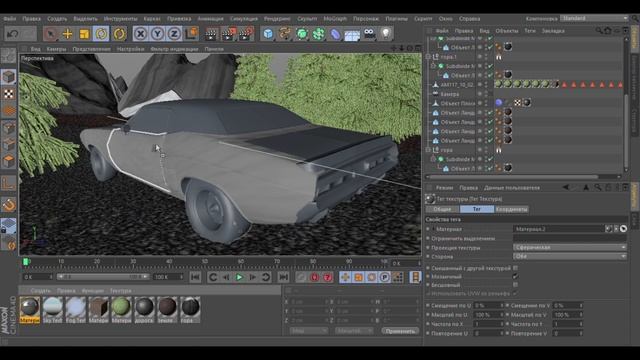Open the Standard layout dropdown

(594, 18)
